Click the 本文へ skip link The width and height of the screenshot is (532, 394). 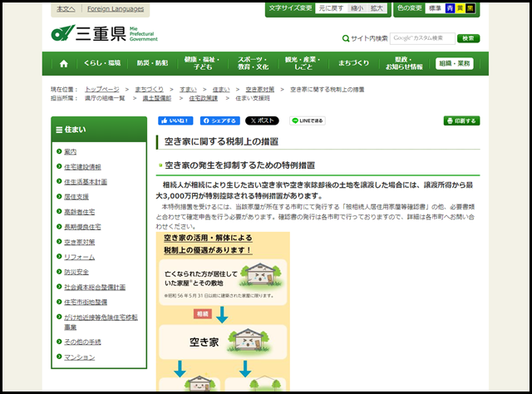pyautogui.click(x=66, y=9)
